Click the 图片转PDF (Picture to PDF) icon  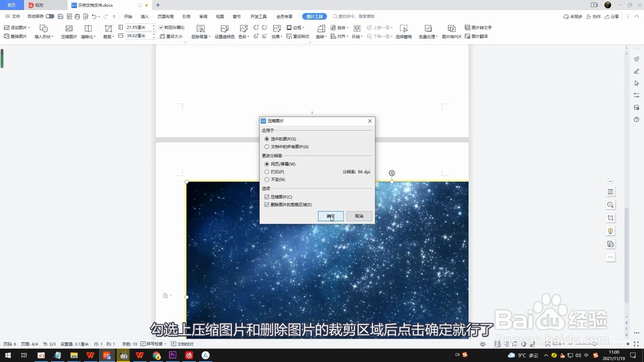452,31
